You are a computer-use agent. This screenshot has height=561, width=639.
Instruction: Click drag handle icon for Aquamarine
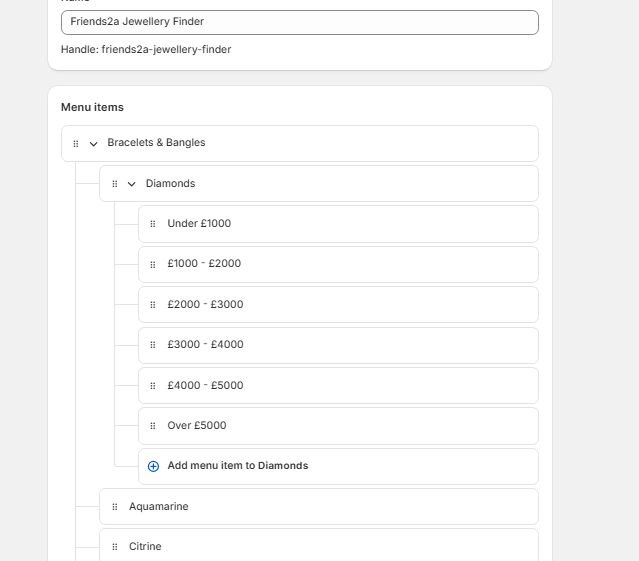pos(114,507)
